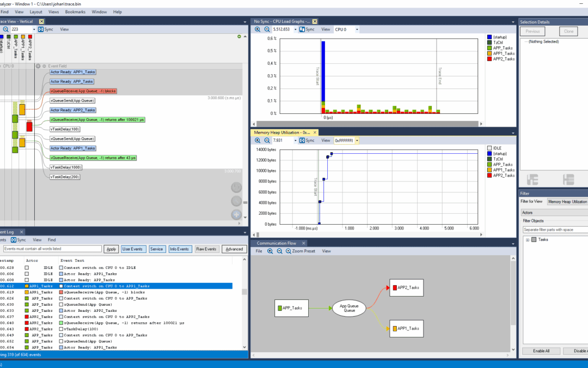Check the Tasks checkbox in Filter Objects
Viewport: 588px width, 368px height.
(534, 239)
